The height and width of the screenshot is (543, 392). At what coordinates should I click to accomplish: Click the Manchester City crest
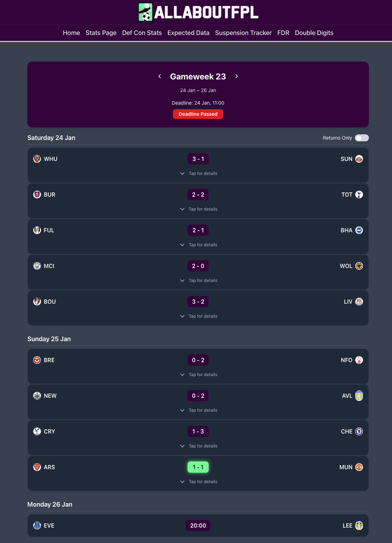pyautogui.click(x=37, y=266)
